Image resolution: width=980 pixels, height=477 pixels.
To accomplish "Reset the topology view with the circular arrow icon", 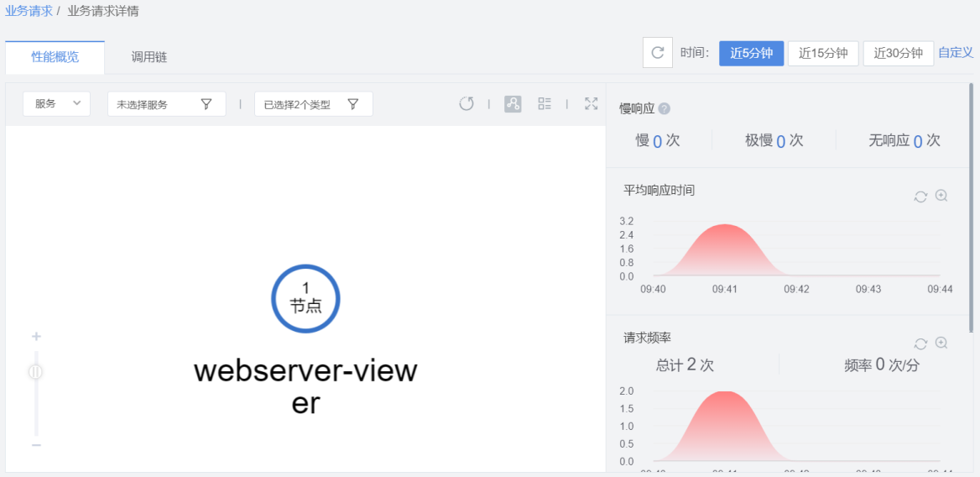I will [x=467, y=104].
